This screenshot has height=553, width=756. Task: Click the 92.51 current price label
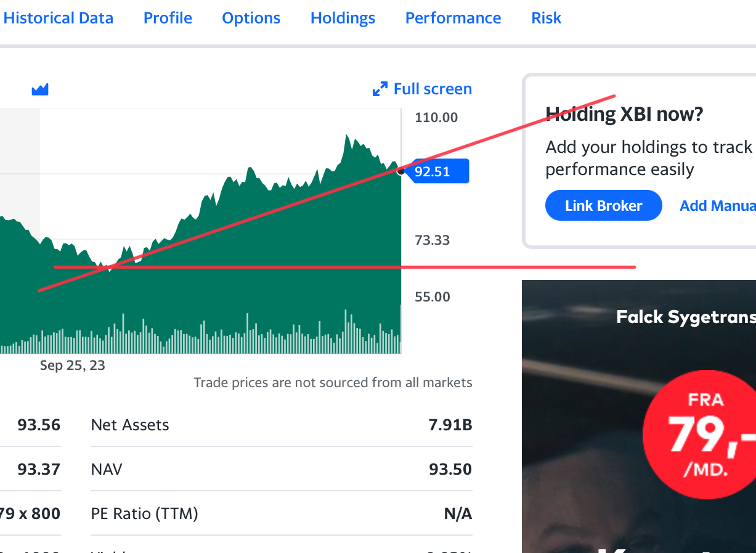440,171
